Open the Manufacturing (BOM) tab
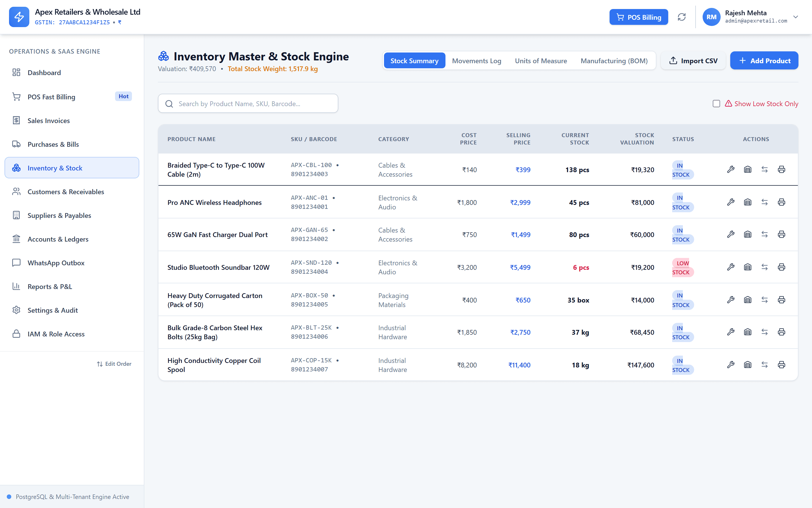 (614, 61)
